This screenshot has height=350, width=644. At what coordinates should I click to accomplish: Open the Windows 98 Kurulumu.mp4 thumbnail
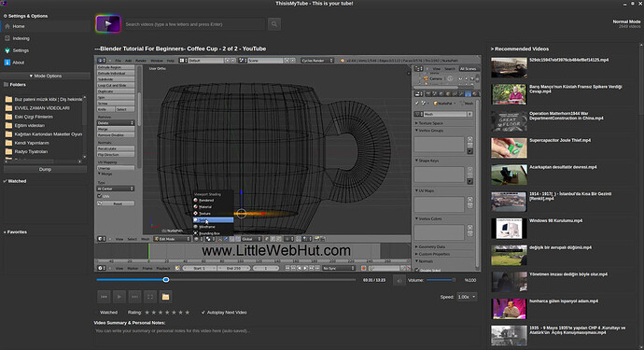pyautogui.click(x=509, y=229)
